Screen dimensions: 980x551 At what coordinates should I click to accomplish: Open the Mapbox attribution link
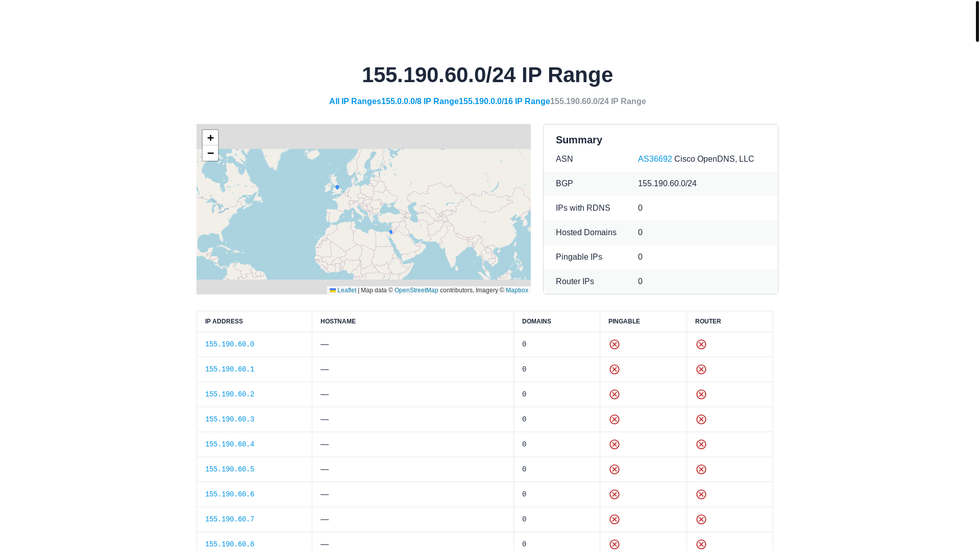tap(517, 290)
